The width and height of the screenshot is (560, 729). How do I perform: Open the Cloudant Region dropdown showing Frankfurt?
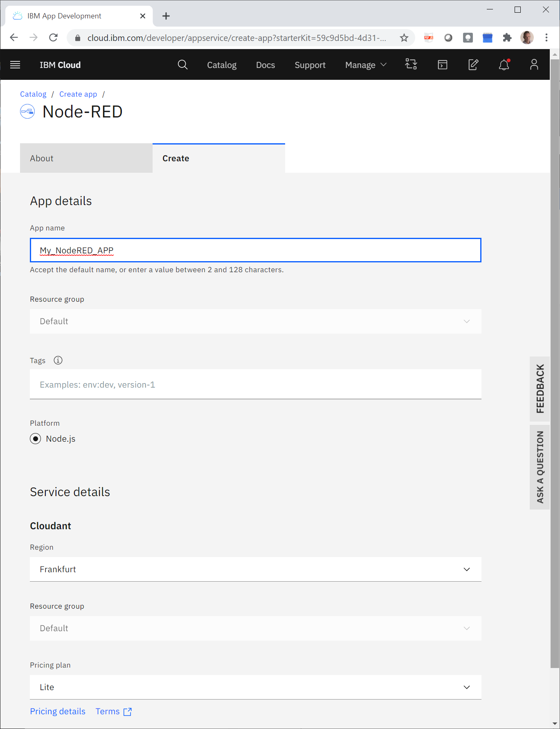point(256,569)
